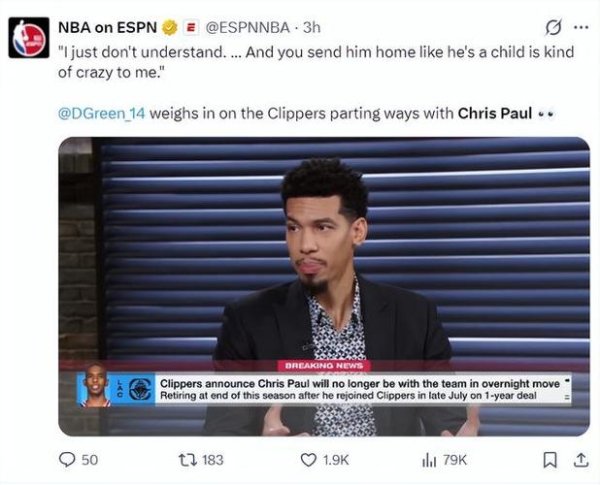Click the Clippers logo in the news banner
The width and height of the screenshot is (600, 485).
(140, 389)
